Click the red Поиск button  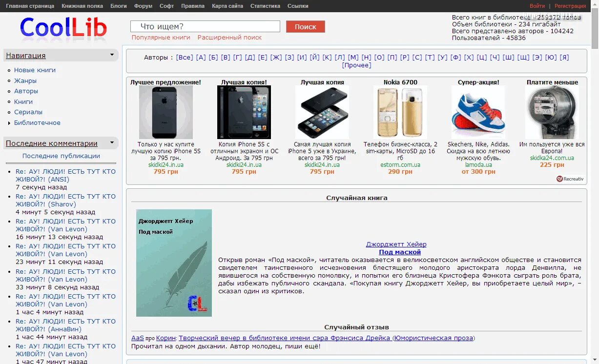tap(306, 27)
